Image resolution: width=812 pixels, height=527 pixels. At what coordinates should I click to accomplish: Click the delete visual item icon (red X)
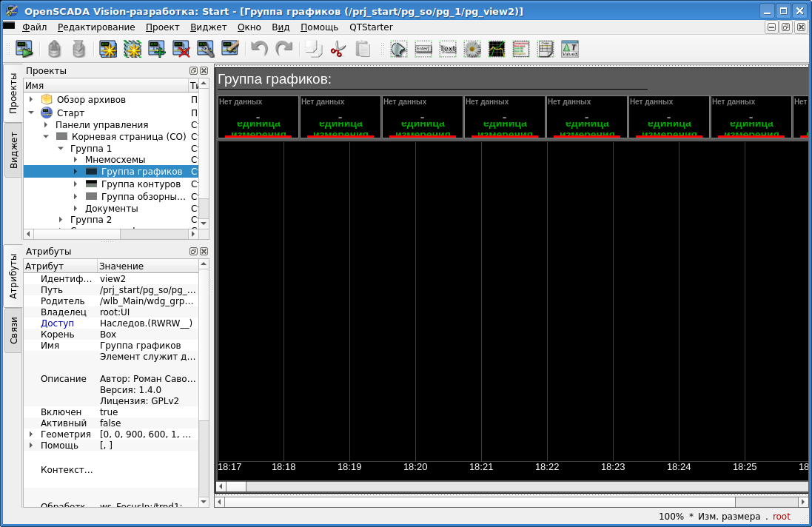[181, 50]
